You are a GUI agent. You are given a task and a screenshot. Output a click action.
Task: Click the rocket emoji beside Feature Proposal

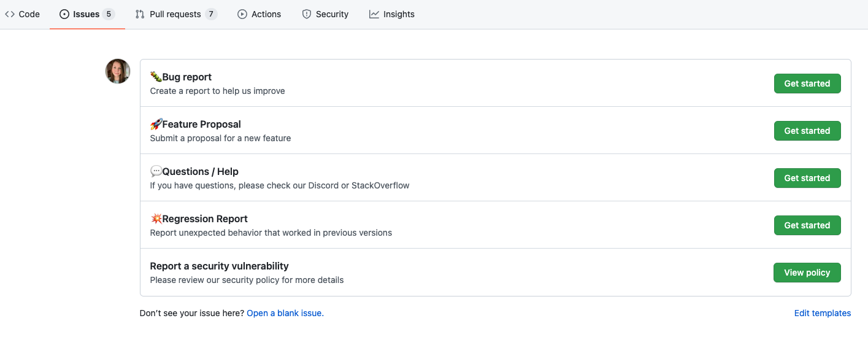(x=156, y=124)
